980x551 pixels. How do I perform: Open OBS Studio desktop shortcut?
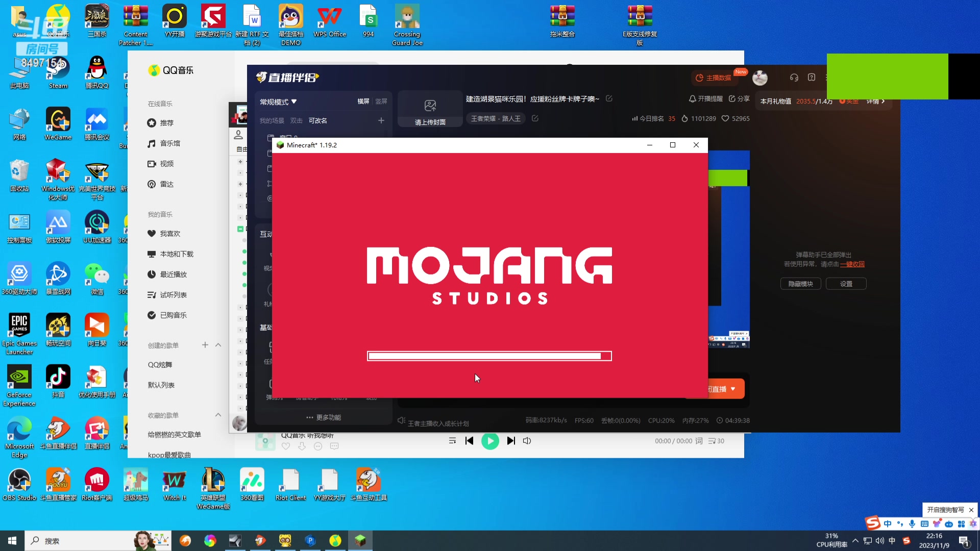pyautogui.click(x=19, y=485)
